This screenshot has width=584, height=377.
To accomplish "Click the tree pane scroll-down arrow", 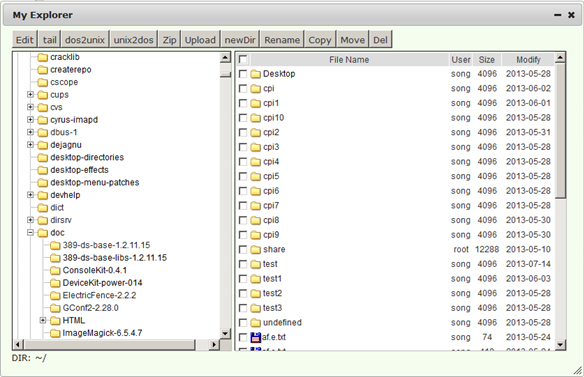I will (225, 333).
